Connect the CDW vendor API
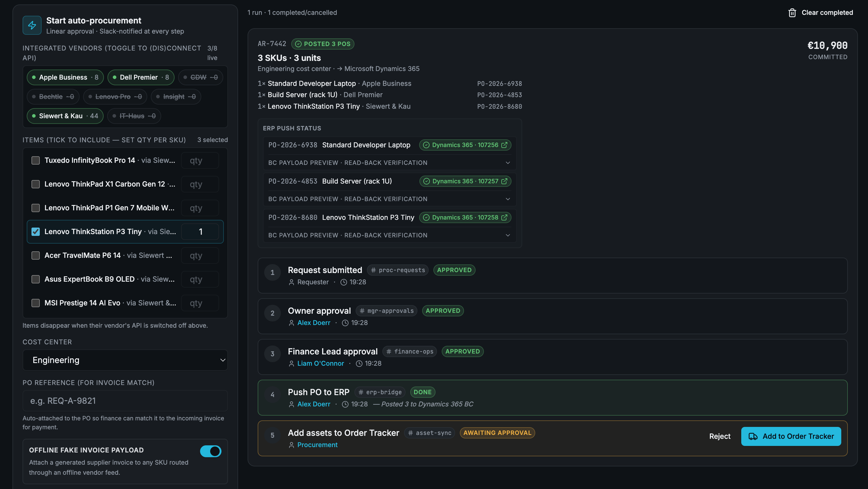This screenshot has height=489, width=868. tap(200, 78)
